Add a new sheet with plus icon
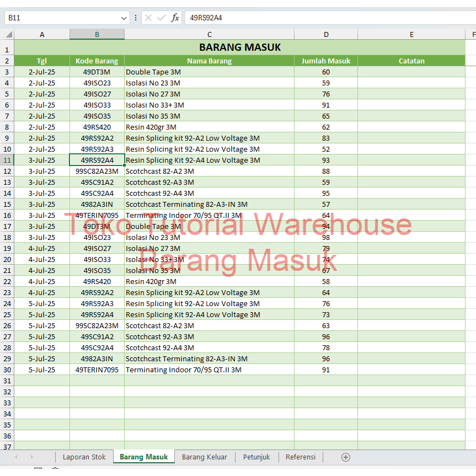Screen dimensions: 476x476 pos(345,457)
